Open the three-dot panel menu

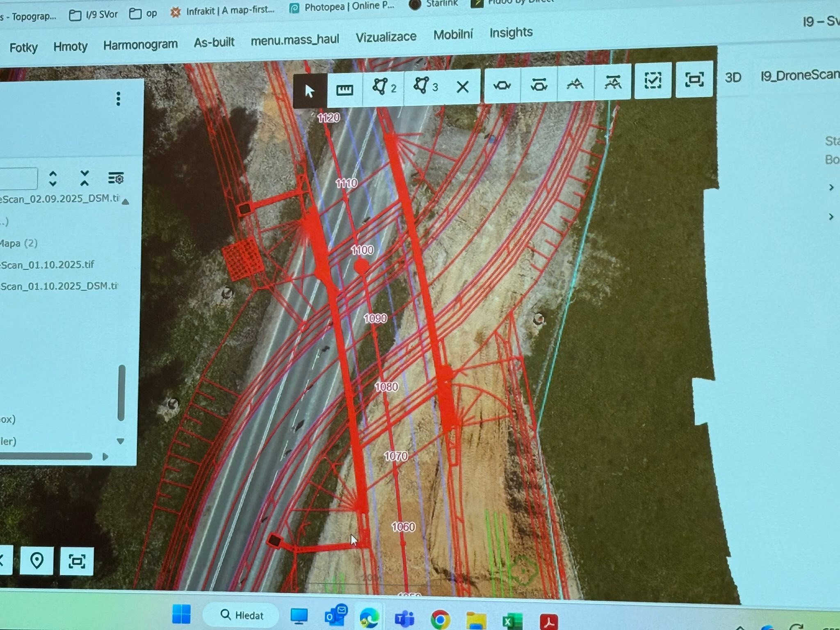(118, 99)
